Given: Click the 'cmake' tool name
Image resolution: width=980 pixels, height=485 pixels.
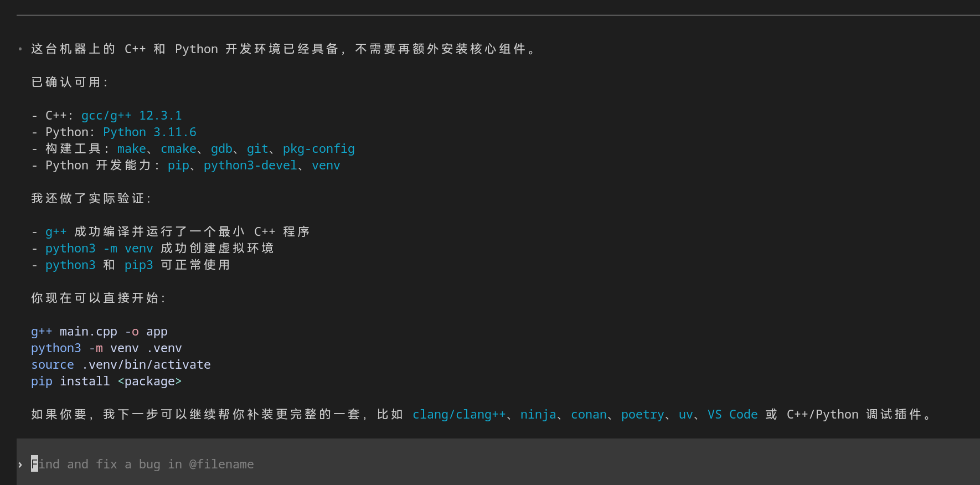Looking at the screenshot, I should (178, 148).
